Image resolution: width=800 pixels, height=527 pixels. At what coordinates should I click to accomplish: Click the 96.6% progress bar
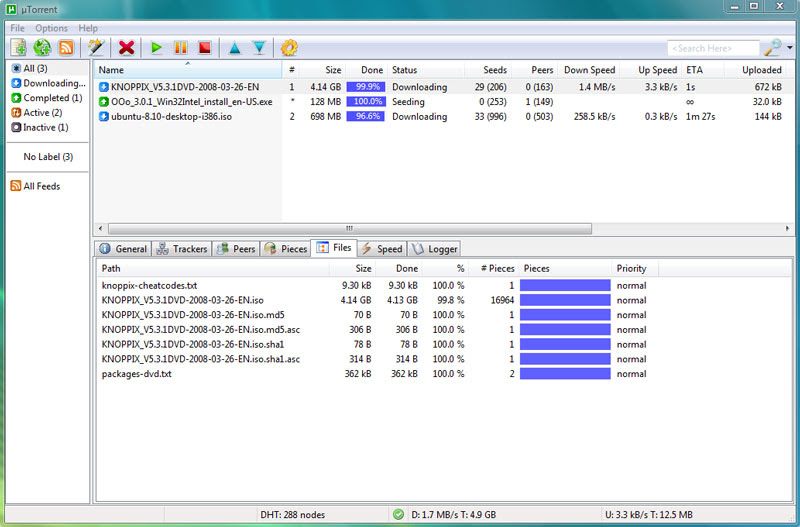click(366, 116)
